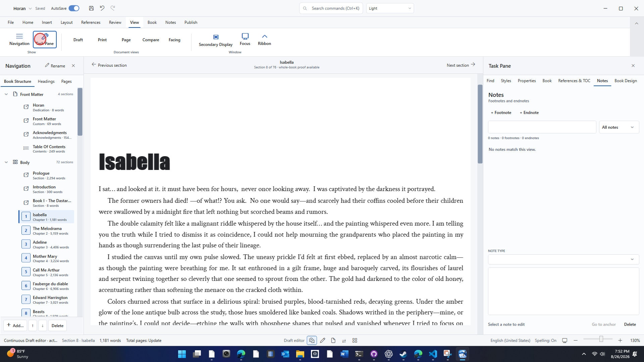Close the Navigation pane
This screenshot has height=362, width=644.
pyautogui.click(x=73, y=66)
